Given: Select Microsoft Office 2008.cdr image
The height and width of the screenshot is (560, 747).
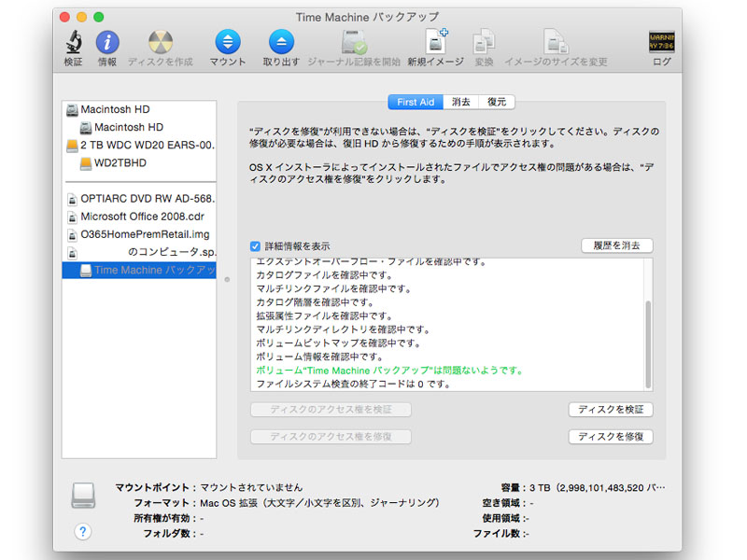Looking at the screenshot, I should tap(139, 217).
